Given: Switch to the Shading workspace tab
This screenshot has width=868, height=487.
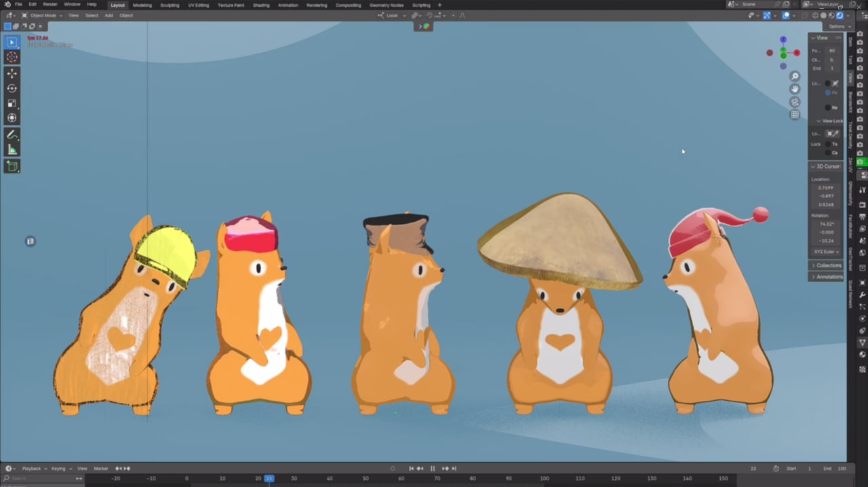Looking at the screenshot, I should click(261, 5).
